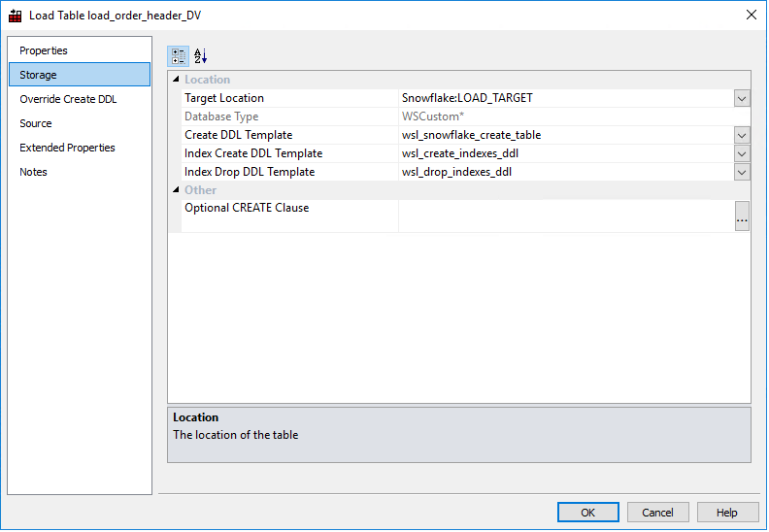Click the Categorized view icon
769x532 pixels.
tap(178, 56)
